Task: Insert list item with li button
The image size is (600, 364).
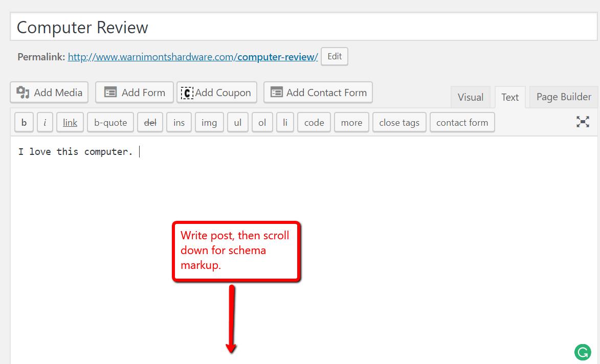Action: (285, 122)
